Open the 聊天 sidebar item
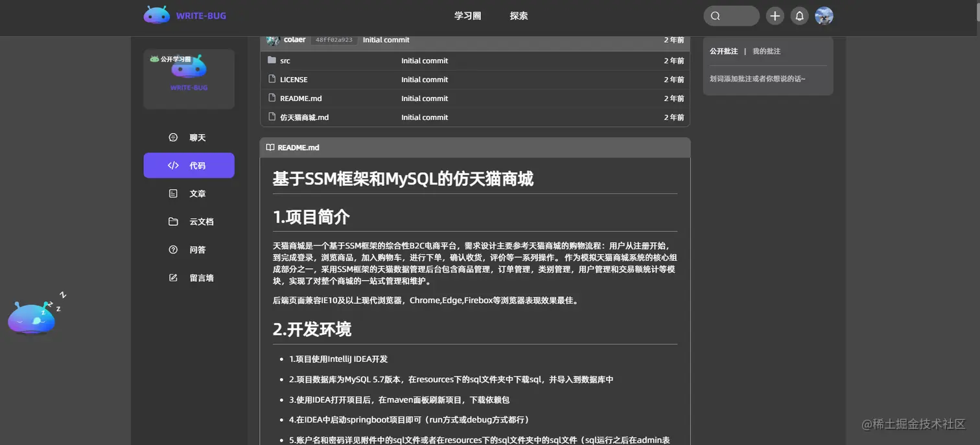Viewport: 980px width, 445px height. (x=189, y=137)
